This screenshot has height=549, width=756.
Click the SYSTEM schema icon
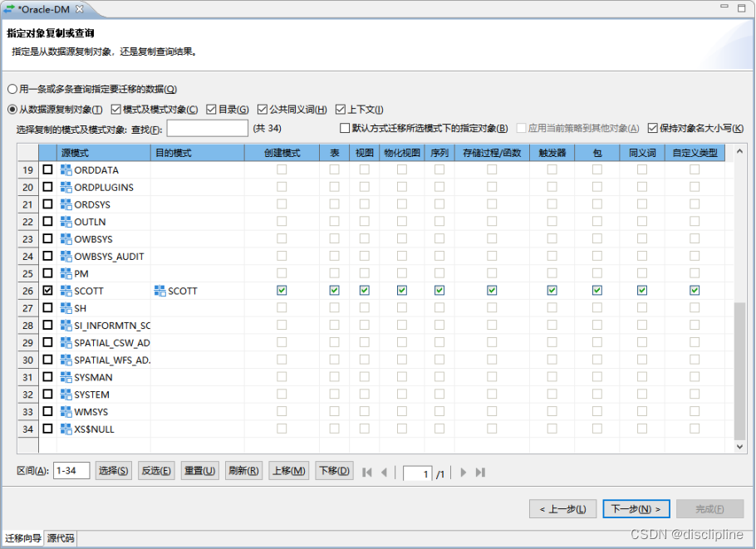tap(66, 395)
